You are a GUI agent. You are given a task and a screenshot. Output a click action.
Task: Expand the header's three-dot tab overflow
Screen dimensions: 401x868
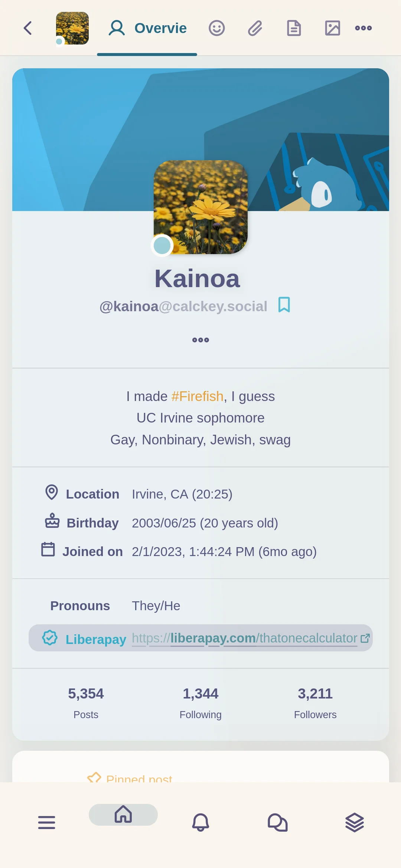pyautogui.click(x=363, y=28)
